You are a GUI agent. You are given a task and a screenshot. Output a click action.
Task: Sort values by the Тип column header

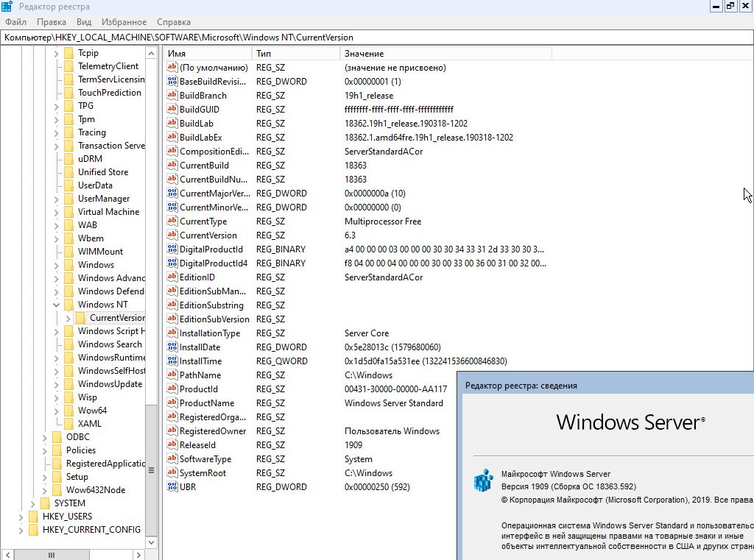pyautogui.click(x=296, y=54)
